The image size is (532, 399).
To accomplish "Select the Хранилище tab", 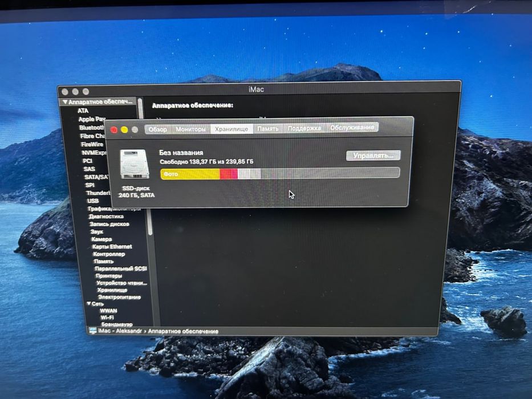I will (232, 129).
